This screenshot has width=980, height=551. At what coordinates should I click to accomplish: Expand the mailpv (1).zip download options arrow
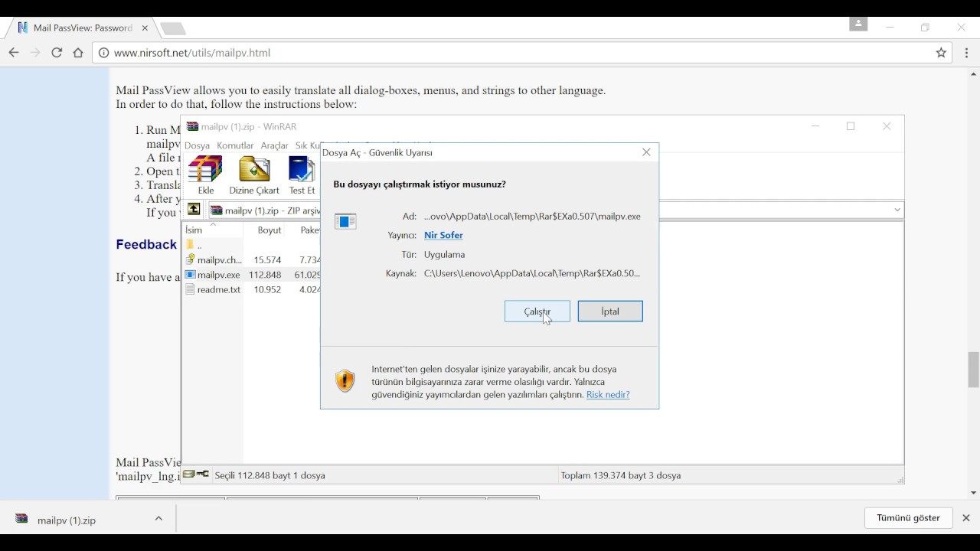pyautogui.click(x=158, y=519)
